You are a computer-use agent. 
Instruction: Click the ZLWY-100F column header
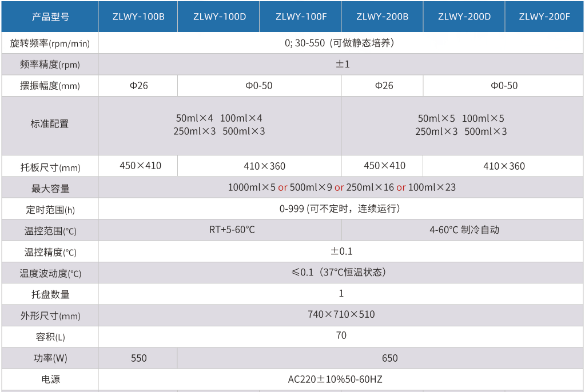coord(301,17)
